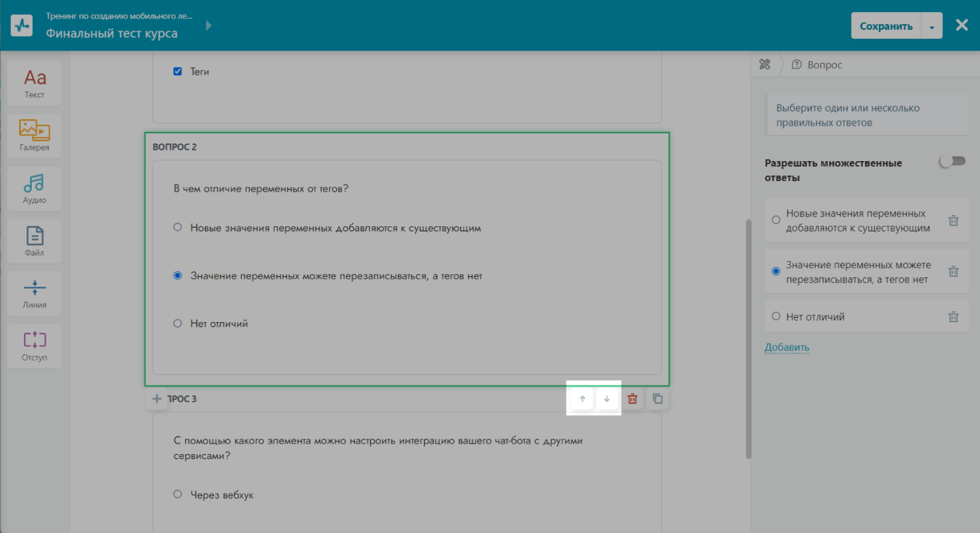The width and height of the screenshot is (980, 533).
Task: Click Question 3 text 'С помощью какого элемента…'
Action: (378, 448)
